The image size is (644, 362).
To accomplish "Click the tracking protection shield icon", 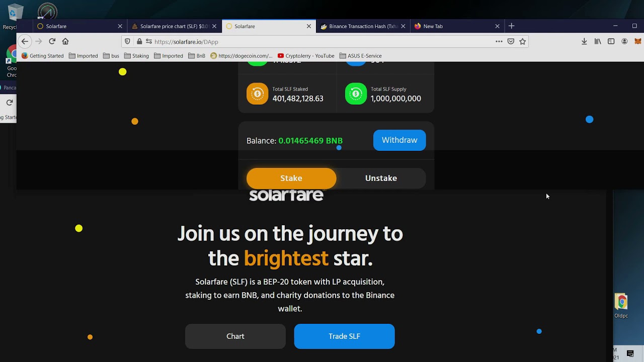I will (128, 42).
